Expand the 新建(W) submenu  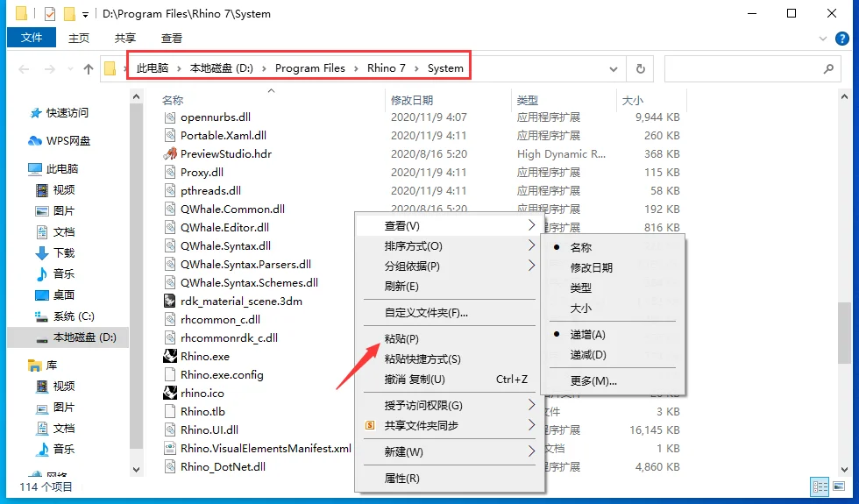coord(531,451)
